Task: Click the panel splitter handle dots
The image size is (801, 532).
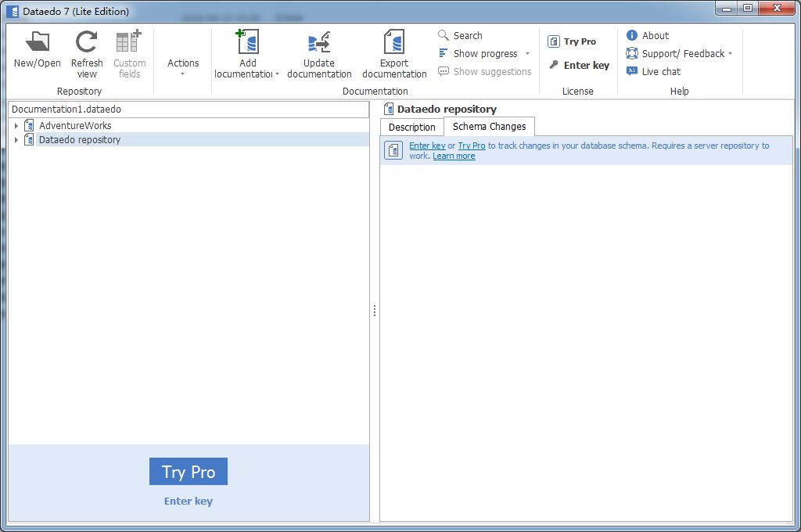Action: pos(375,311)
